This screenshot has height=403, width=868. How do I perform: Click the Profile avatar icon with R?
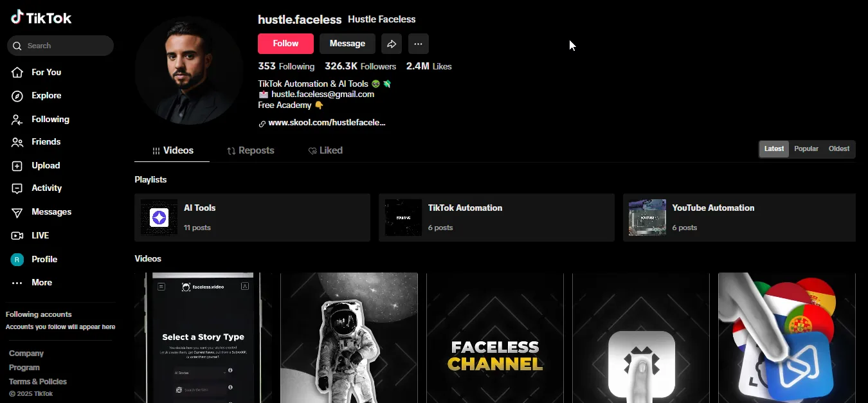17,260
